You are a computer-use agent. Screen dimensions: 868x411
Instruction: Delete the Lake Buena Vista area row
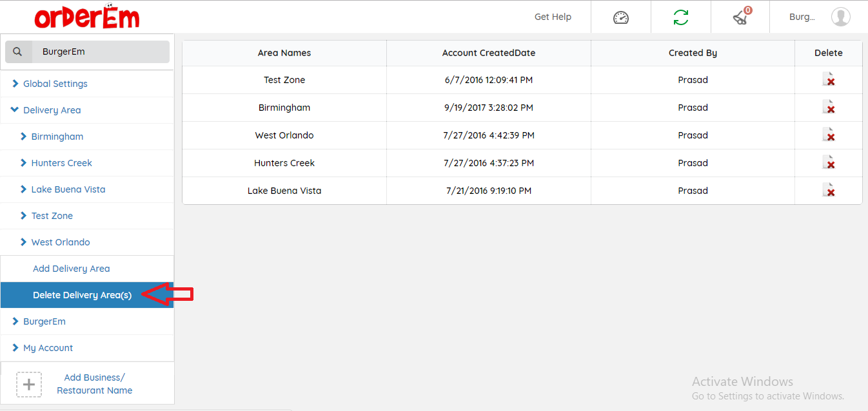828,191
